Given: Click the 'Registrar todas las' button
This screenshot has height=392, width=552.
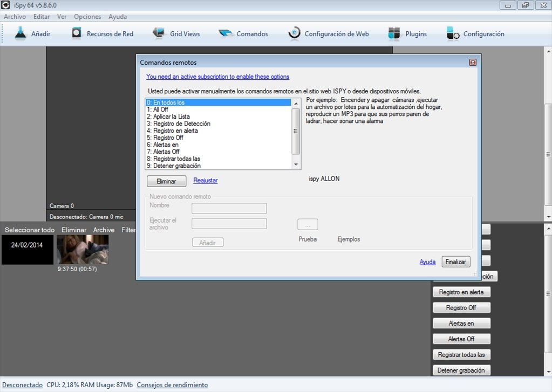Looking at the screenshot, I should [x=461, y=355].
